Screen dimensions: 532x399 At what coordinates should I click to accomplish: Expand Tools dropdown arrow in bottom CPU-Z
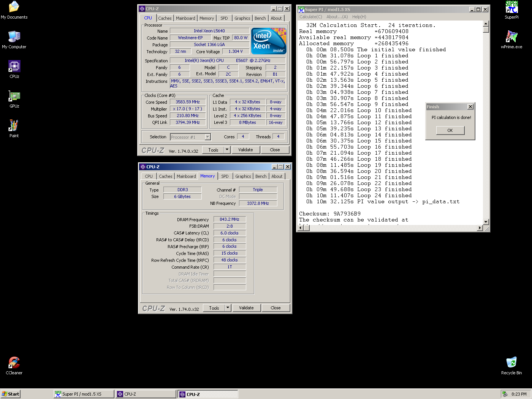[x=228, y=308]
